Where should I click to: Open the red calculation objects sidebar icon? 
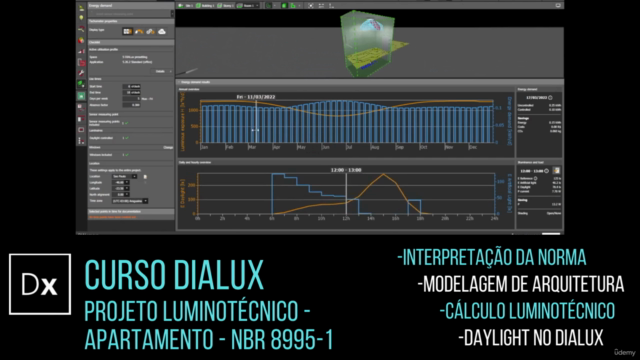(x=81, y=62)
